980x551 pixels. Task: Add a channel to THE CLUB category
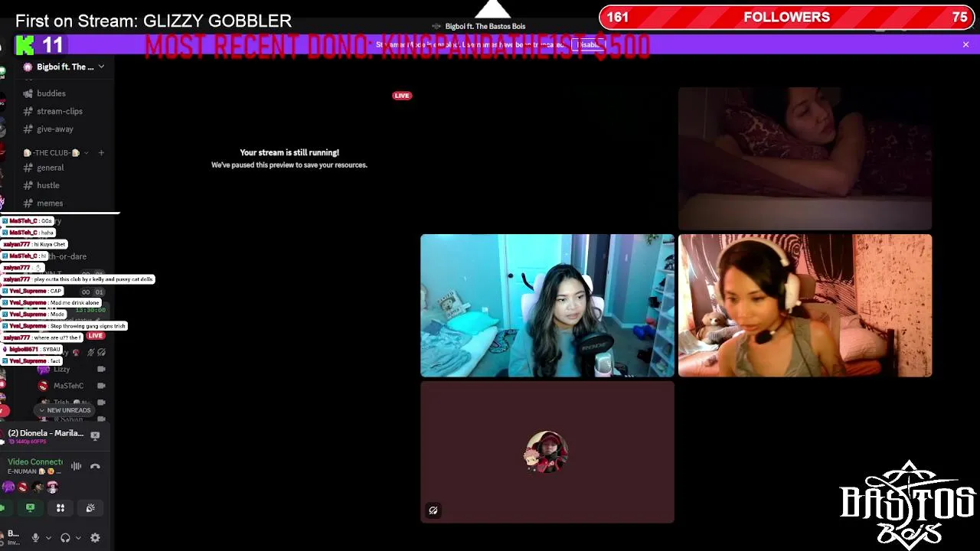[x=101, y=152]
